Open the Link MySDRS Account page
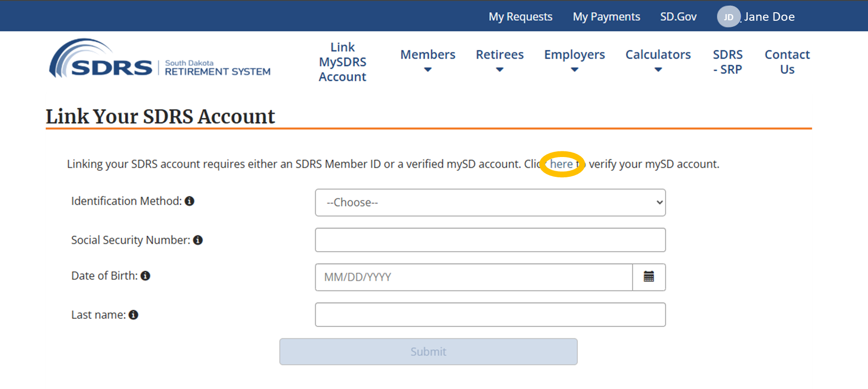Image resolution: width=868 pixels, height=389 pixels. [342, 62]
